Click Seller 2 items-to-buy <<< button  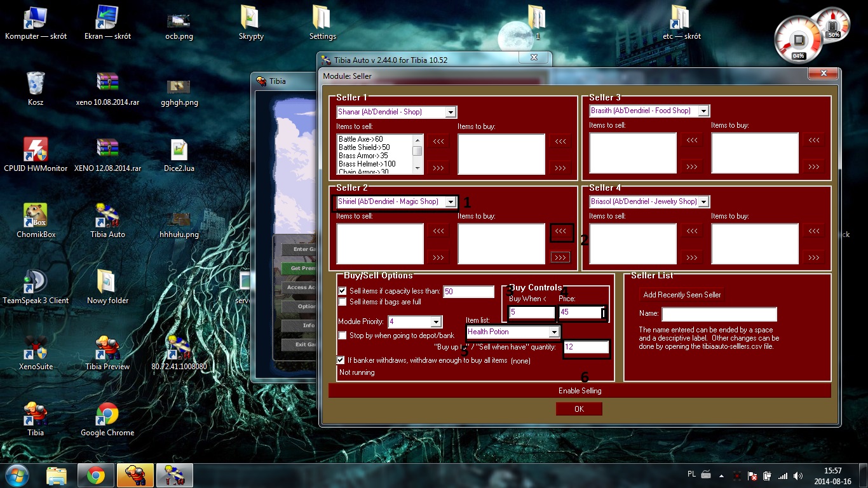click(x=560, y=232)
